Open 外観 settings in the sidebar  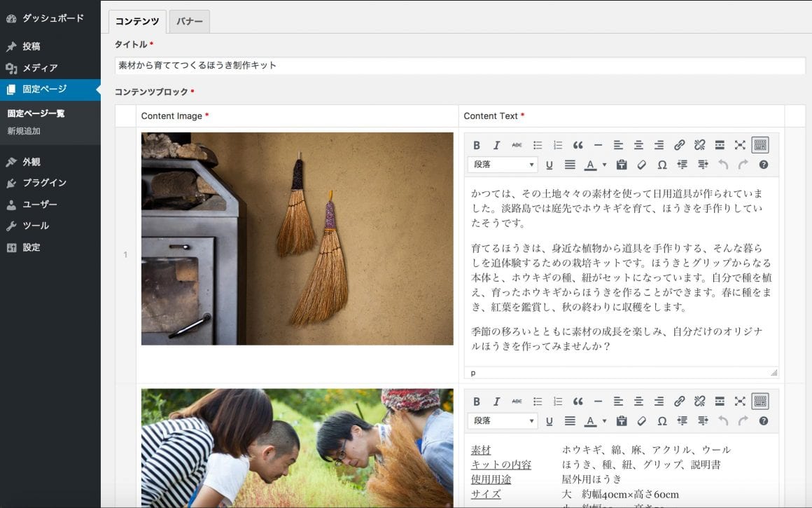(x=50, y=162)
